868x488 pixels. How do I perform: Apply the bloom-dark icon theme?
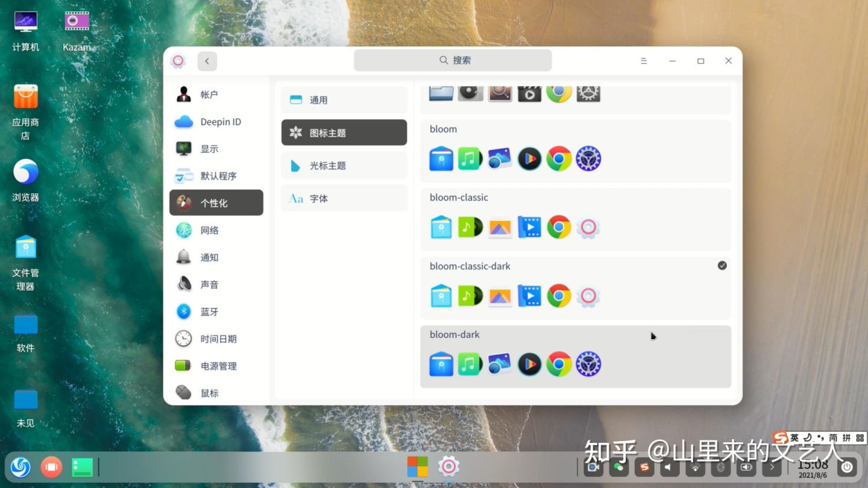point(576,357)
